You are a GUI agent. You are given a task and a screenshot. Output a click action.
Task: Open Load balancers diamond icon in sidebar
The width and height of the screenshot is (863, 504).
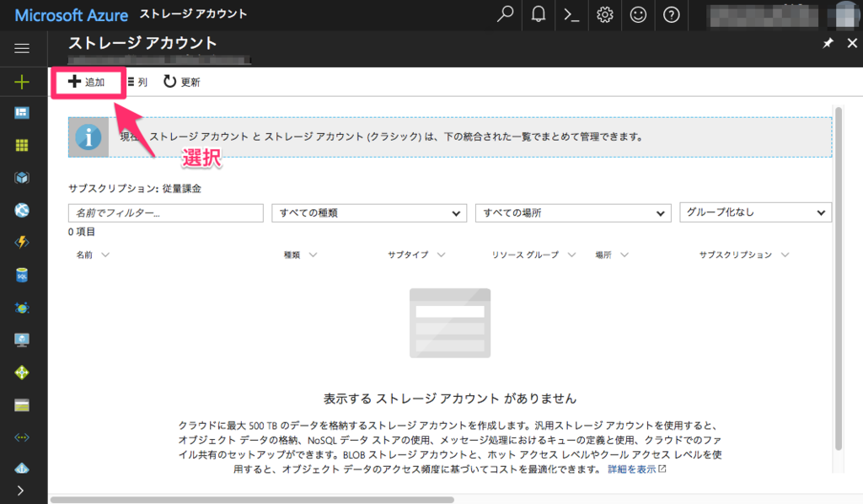pyautogui.click(x=22, y=373)
